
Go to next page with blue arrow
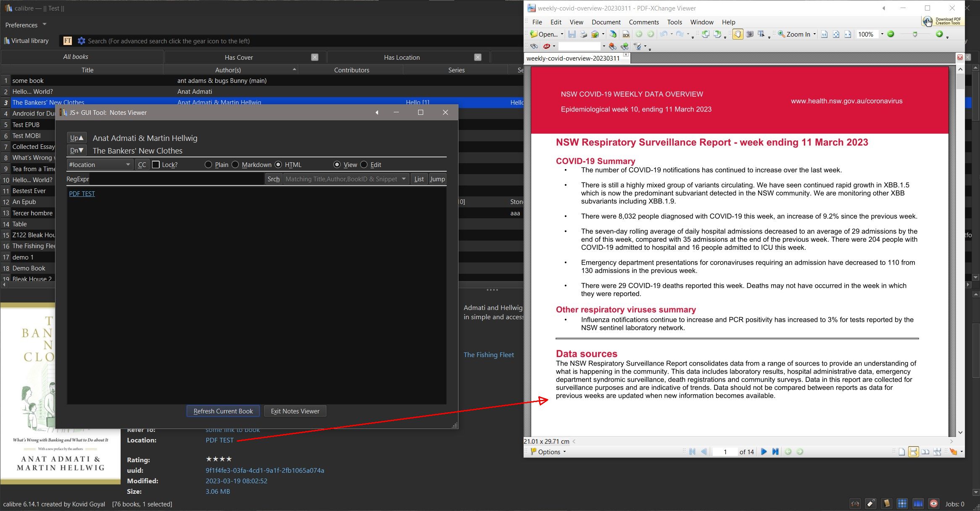coord(764,452)
